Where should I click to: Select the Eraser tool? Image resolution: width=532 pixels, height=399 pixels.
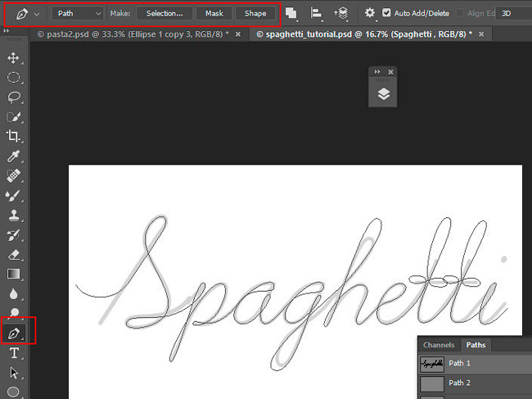click(x=13, y=254)
